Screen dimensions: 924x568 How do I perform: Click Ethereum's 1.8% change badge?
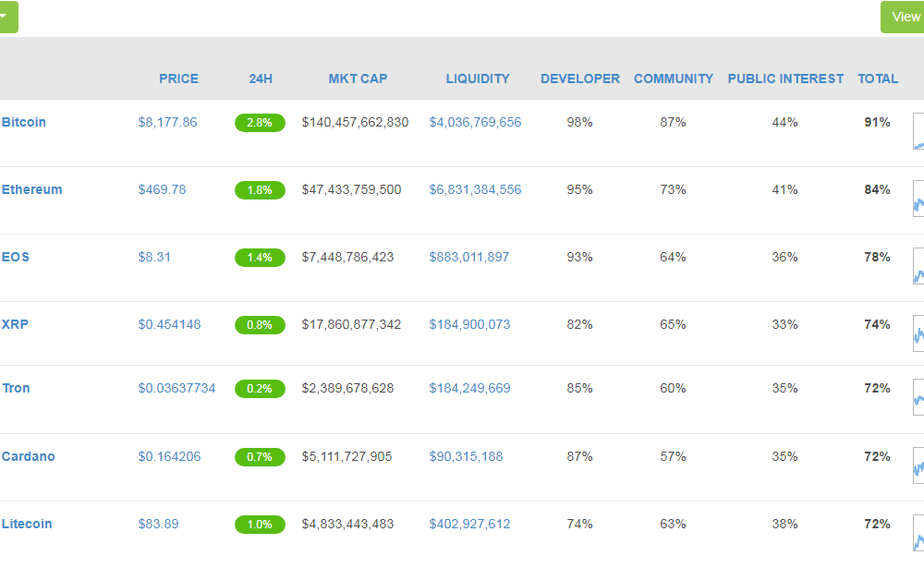[x=260, y=190]
